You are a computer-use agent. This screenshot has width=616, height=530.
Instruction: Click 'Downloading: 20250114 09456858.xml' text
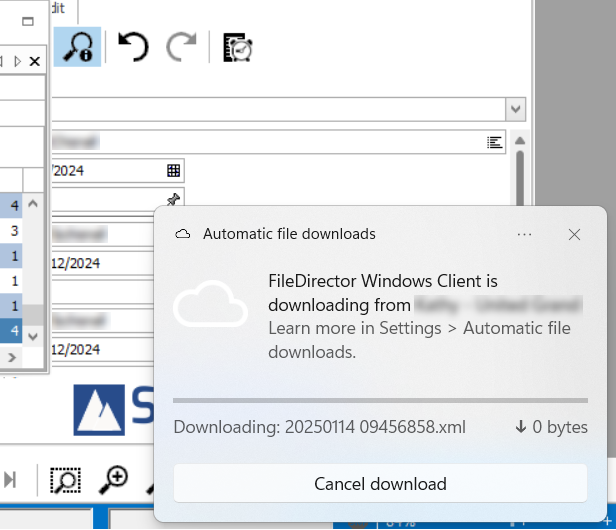[x=319, y=427]
